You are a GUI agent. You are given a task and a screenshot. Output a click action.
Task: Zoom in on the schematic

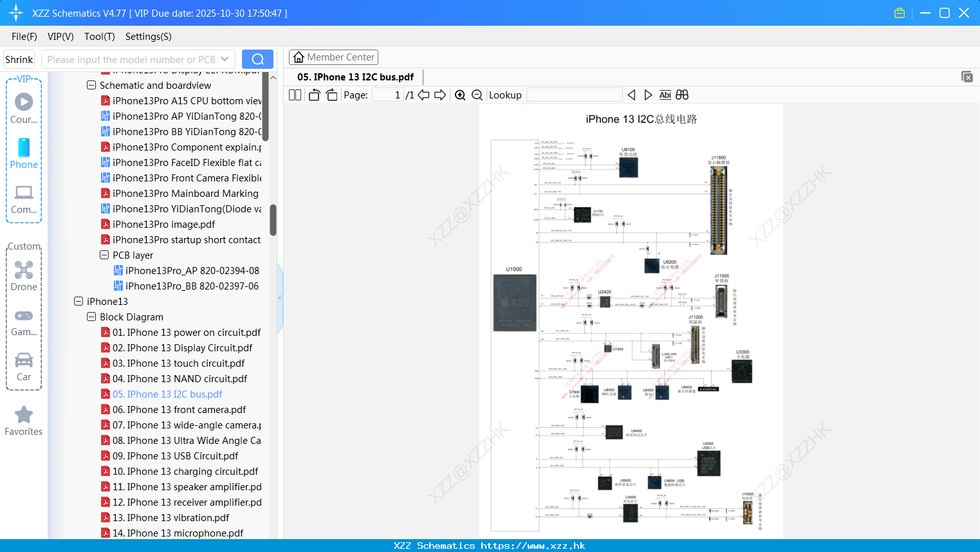click(460, 95)
